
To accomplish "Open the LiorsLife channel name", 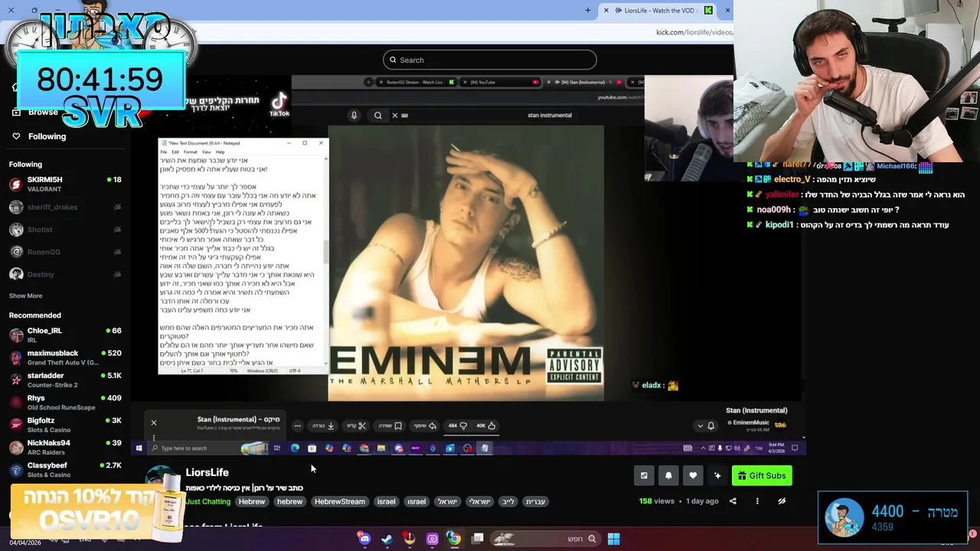I will (207, 472).
